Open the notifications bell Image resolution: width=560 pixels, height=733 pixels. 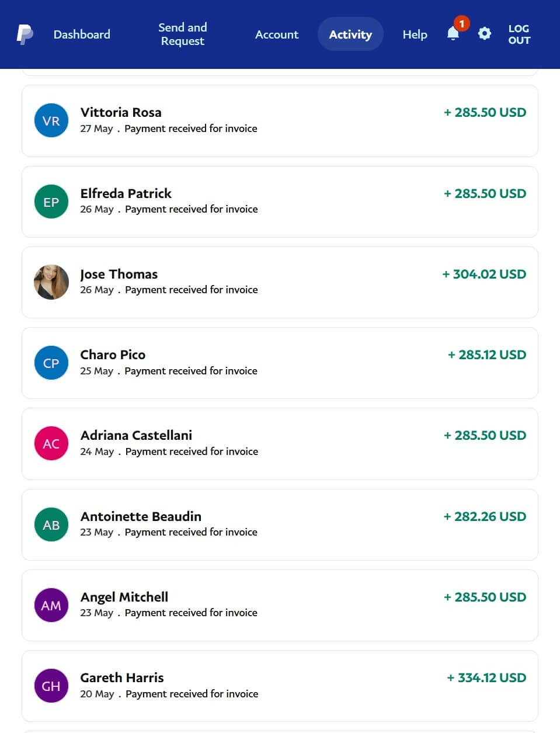pos(453,34)
